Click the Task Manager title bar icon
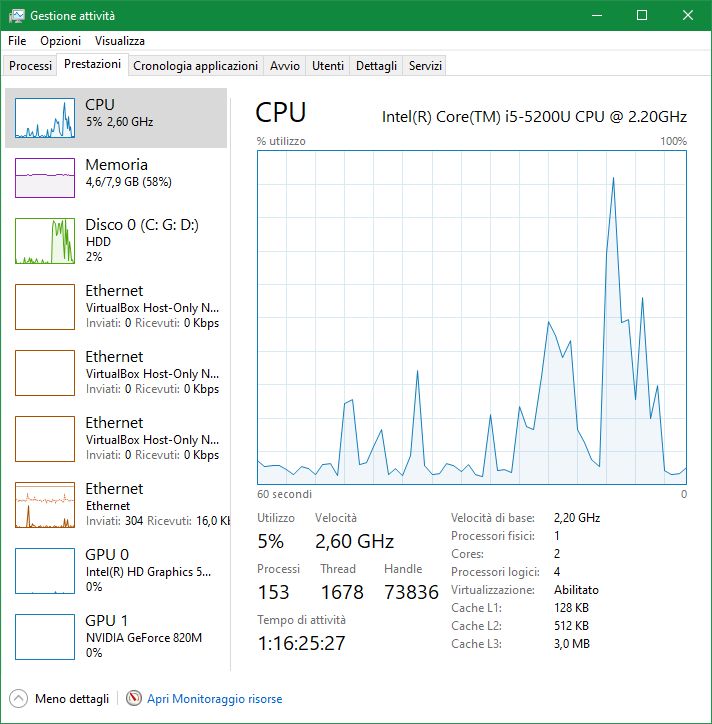Screen dimensions: 712x724 click(x=16, y=16)
